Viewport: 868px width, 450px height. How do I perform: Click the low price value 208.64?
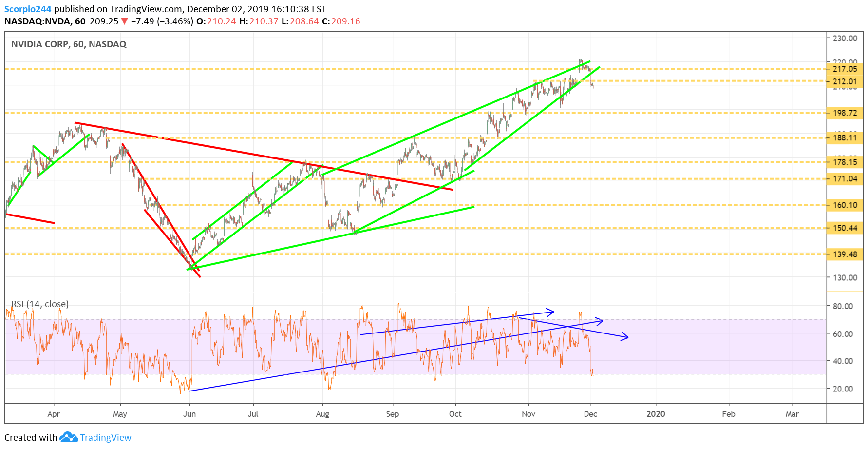[x=304, y=21]
